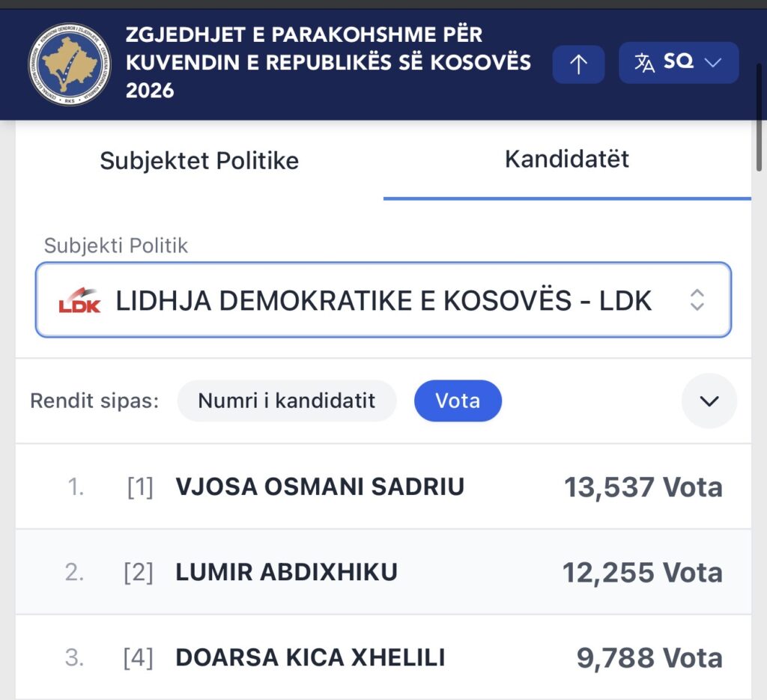
Task: Click the 13,537 Vota count
Action: click(x=643, y=487)
